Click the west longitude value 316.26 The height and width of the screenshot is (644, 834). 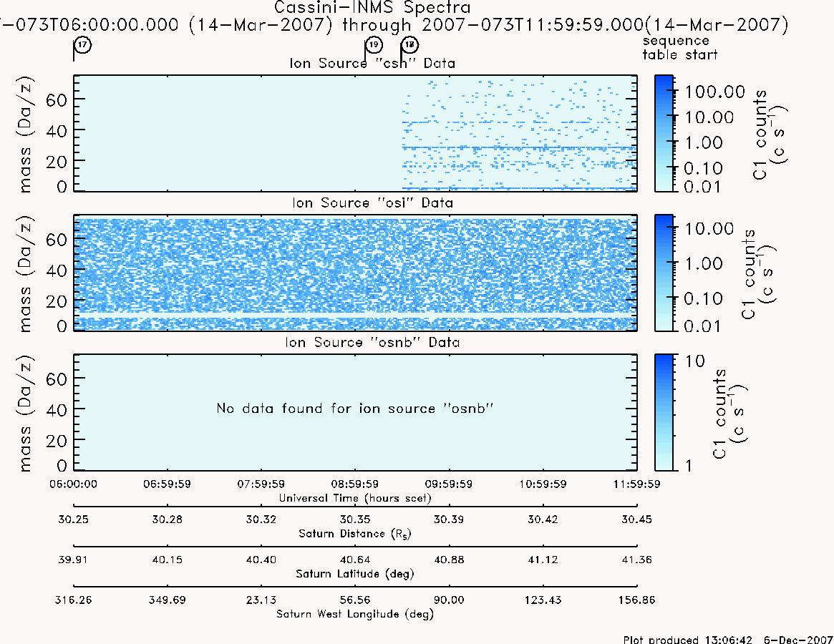click(x=74, y=600)
